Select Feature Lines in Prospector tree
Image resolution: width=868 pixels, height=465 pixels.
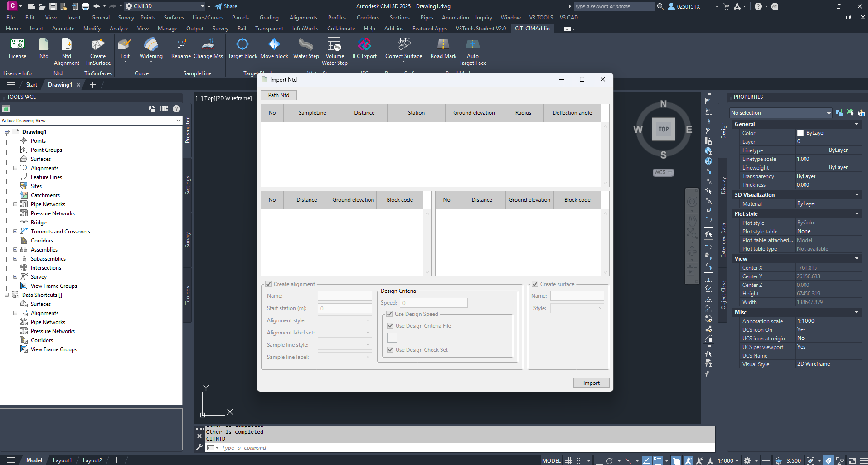point(46,177)
